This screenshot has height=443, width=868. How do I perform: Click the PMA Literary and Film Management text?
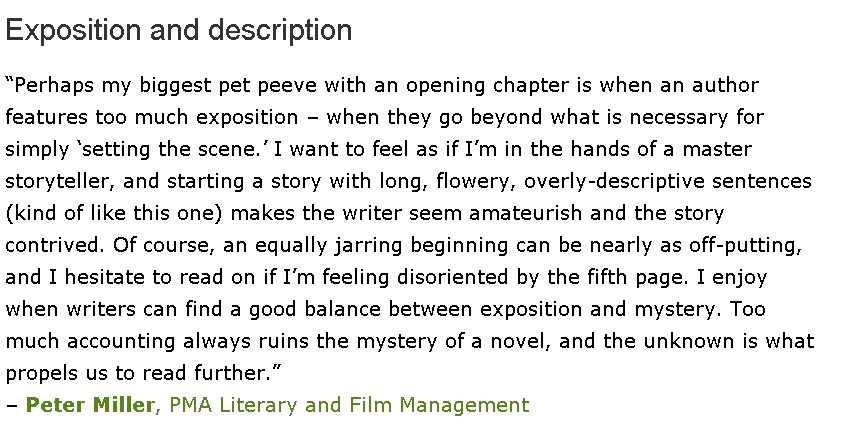(349, 405)
